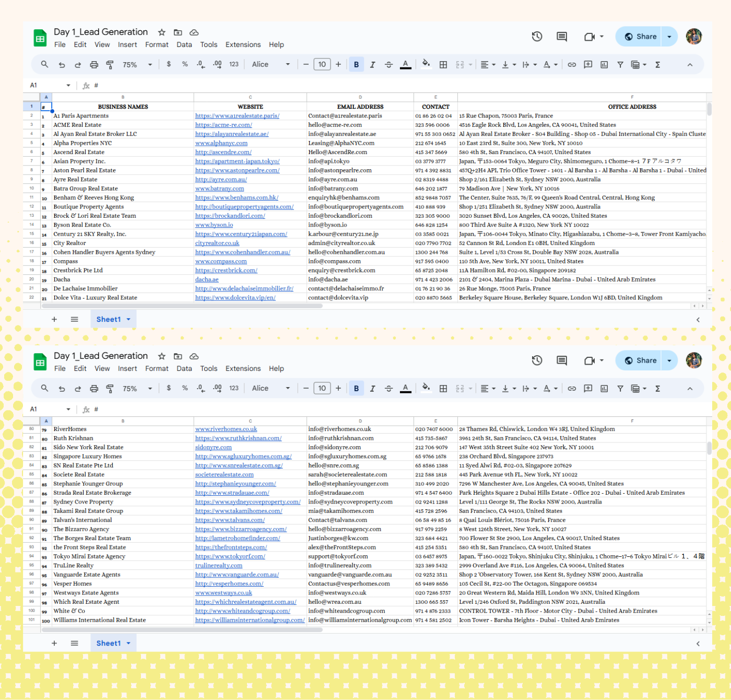Viewport: 731px width, 700px height.
Task: Open the Extensions menu in the top spreadsheet
Action: pos(243,45)
